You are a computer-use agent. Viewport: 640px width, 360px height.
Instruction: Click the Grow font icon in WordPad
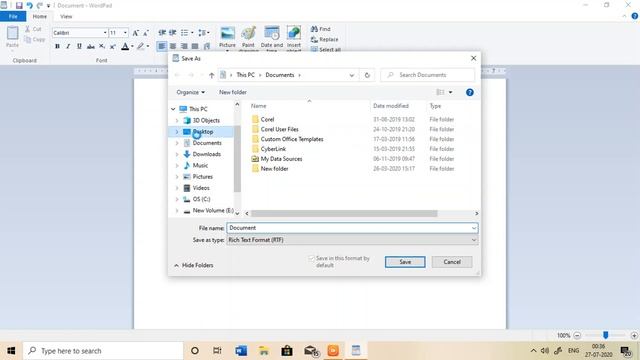tap(136, 33)
